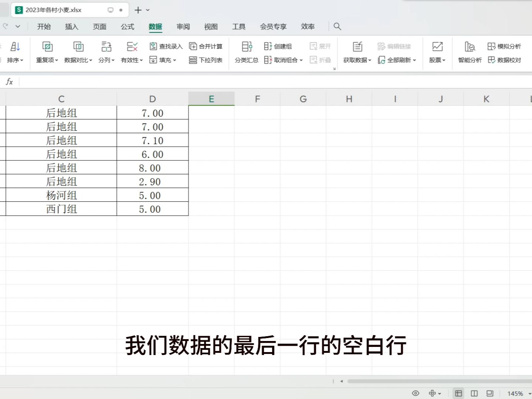Click Subtotal (分类汇总) icon
532x399 pixels.
coord(247,47)
